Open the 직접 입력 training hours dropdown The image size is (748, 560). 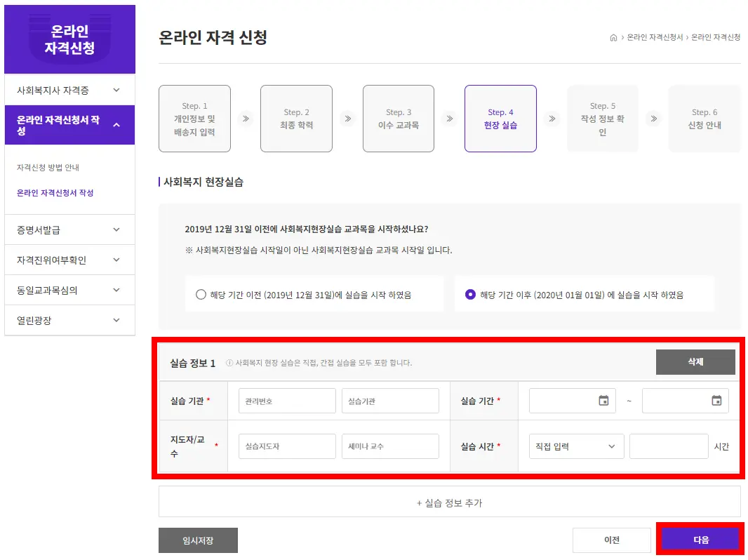click(x=576, y=446)
